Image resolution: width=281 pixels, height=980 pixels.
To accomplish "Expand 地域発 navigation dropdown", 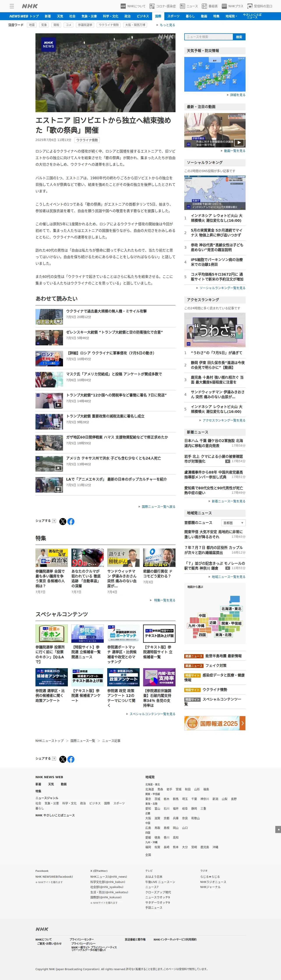I will (231, 16).
